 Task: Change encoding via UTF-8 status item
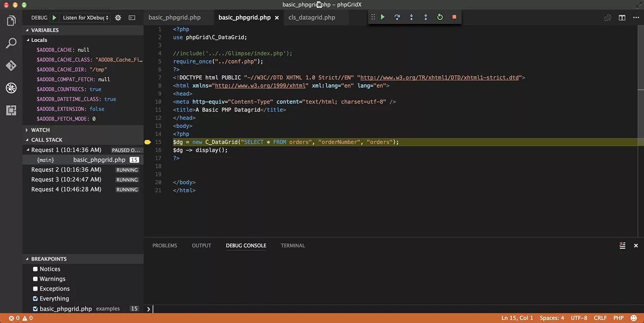pos(579,318)
